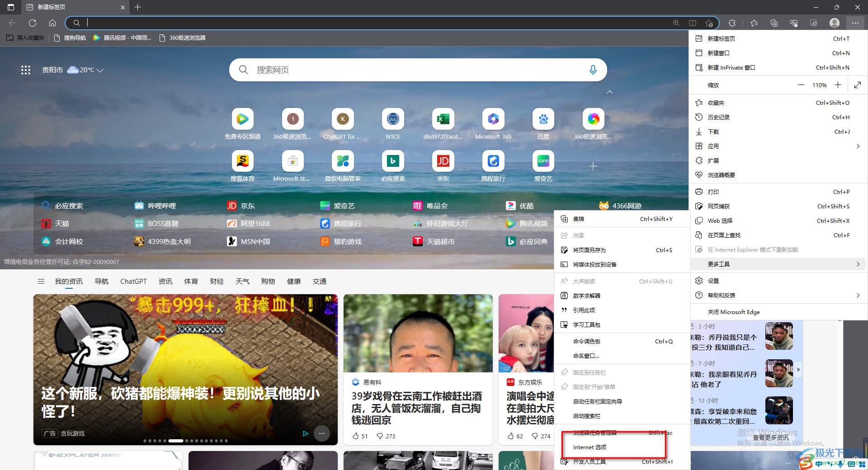
Task: Select 命名窗口 in submenu
Action: click(622, 356)
